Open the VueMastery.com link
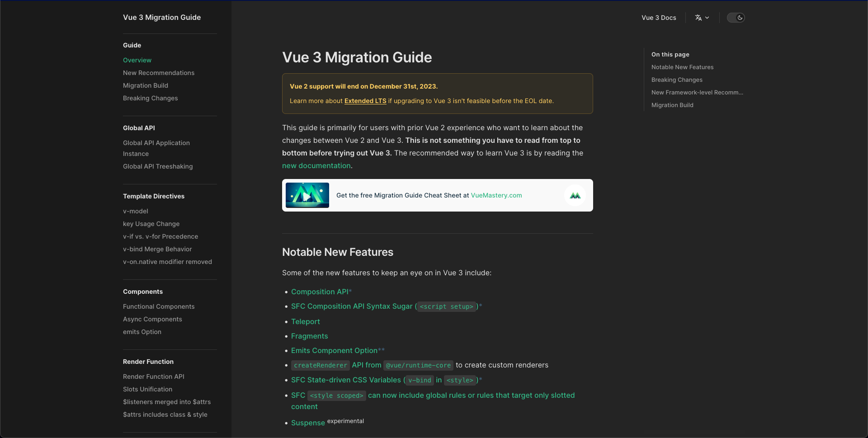The width and height of the screenshot is (868, 438). tap(496, 195)
